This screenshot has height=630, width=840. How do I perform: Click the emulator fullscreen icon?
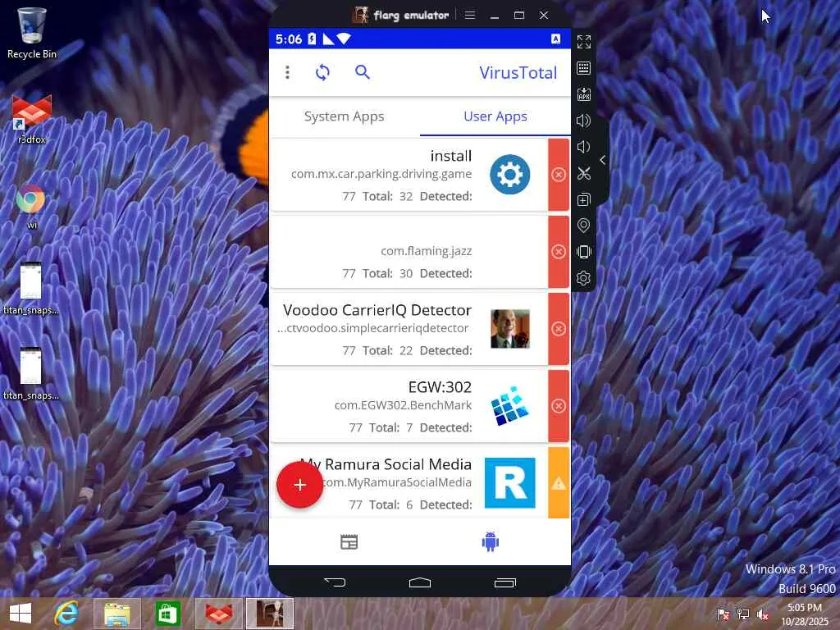584,42
